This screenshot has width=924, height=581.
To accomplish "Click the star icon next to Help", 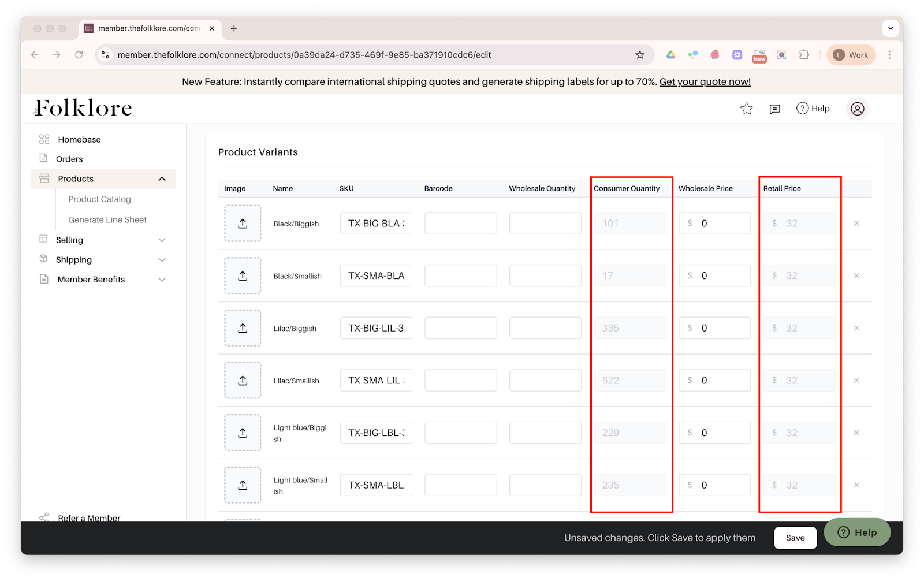I will (x=746, y=109).
